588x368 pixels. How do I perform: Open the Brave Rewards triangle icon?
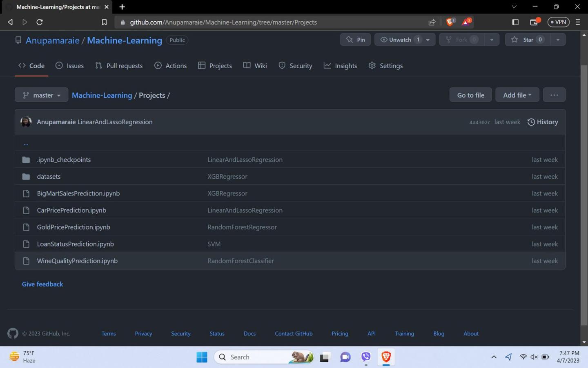click(466, 22)
